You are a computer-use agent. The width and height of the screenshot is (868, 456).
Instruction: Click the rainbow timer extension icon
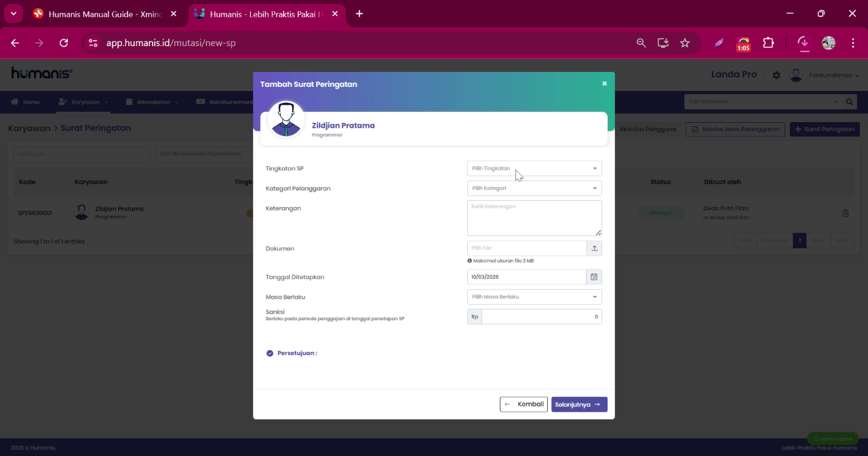(744, 43)
